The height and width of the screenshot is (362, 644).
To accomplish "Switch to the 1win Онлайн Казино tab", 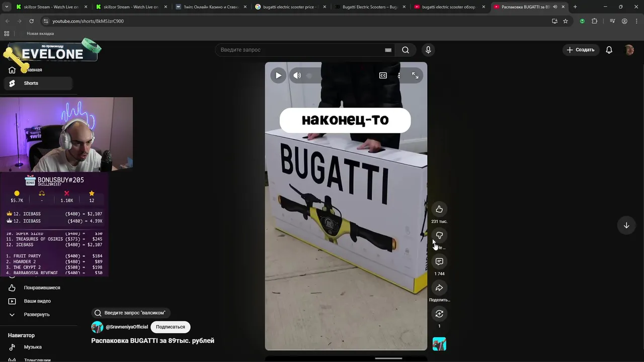I will (211, 7).
